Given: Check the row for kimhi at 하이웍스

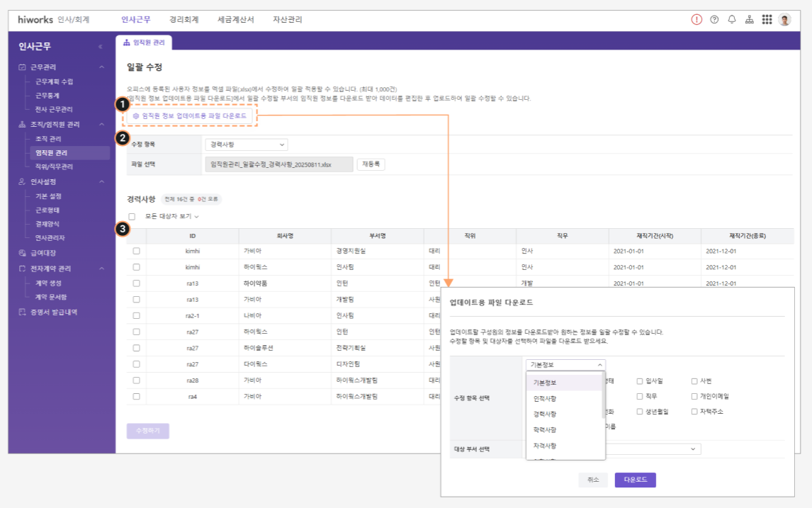Looking at the screenshot, I should (136, 267).
